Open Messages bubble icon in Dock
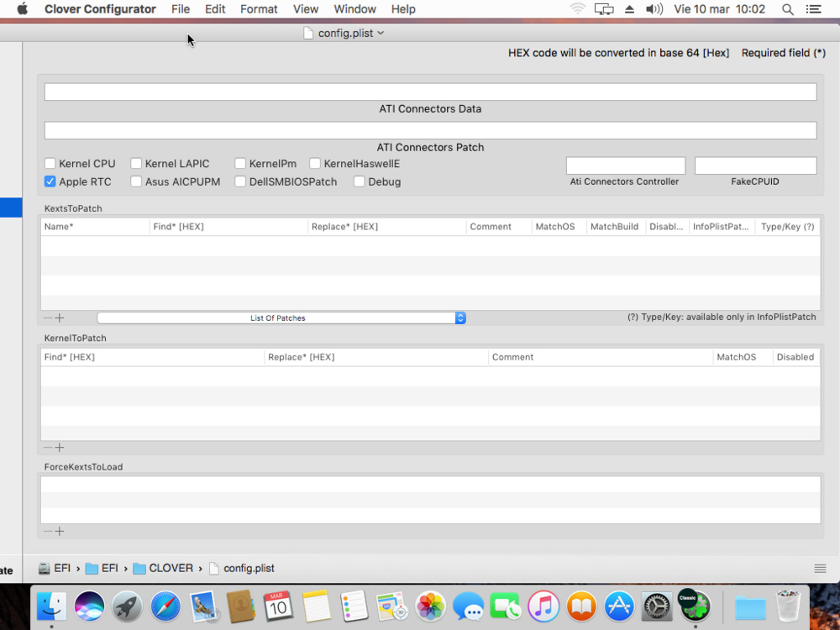The width and height of the screenshot is (840, 630). coord(468,606)
